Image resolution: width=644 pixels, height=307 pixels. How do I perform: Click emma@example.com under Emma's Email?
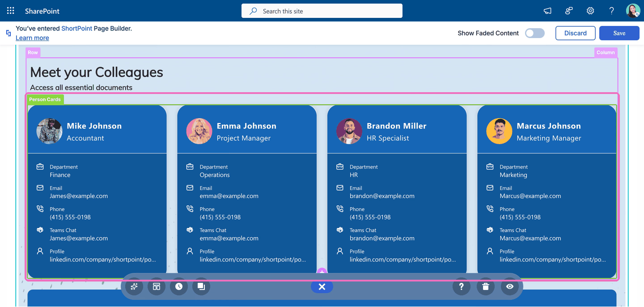coord(229,196)
